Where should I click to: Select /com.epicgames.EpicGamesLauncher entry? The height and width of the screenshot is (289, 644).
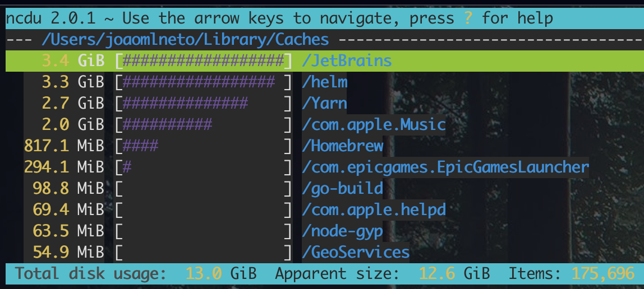point(445,167)
